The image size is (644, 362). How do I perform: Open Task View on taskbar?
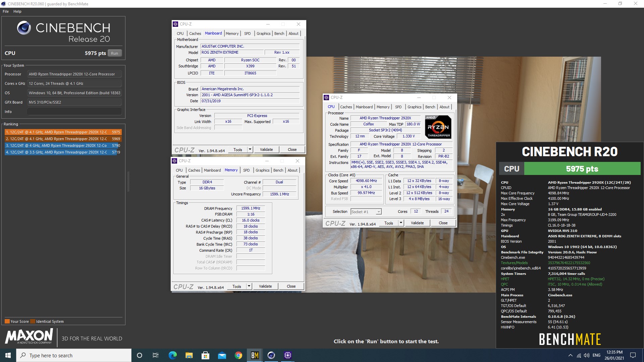pos(156,355)
